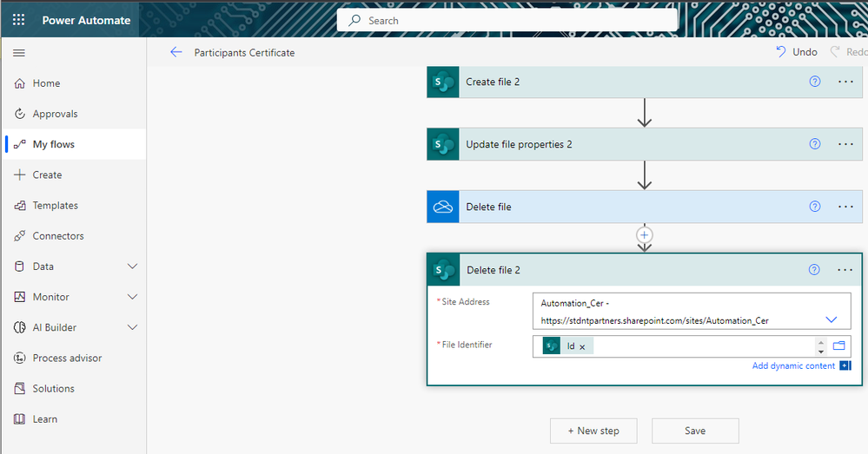Click the Connectors plug icon
The height and width of the screenshot is (454, 868).
coord(19,236)
